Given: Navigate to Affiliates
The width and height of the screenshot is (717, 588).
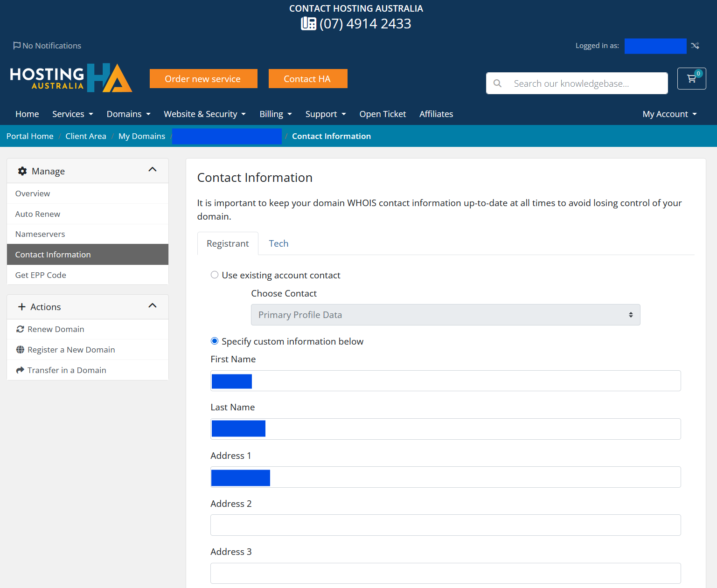Looking at the screenshot, I should click(x=436, y=114).
